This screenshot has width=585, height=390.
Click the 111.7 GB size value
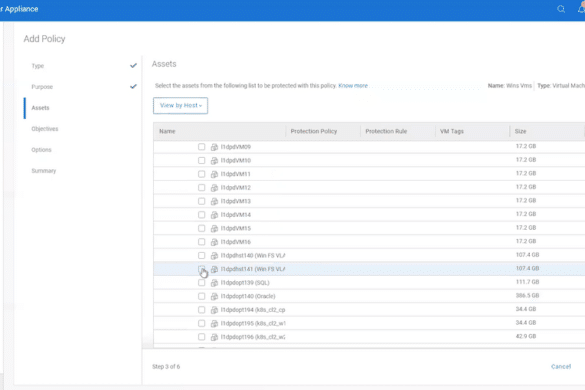(527, 282)
